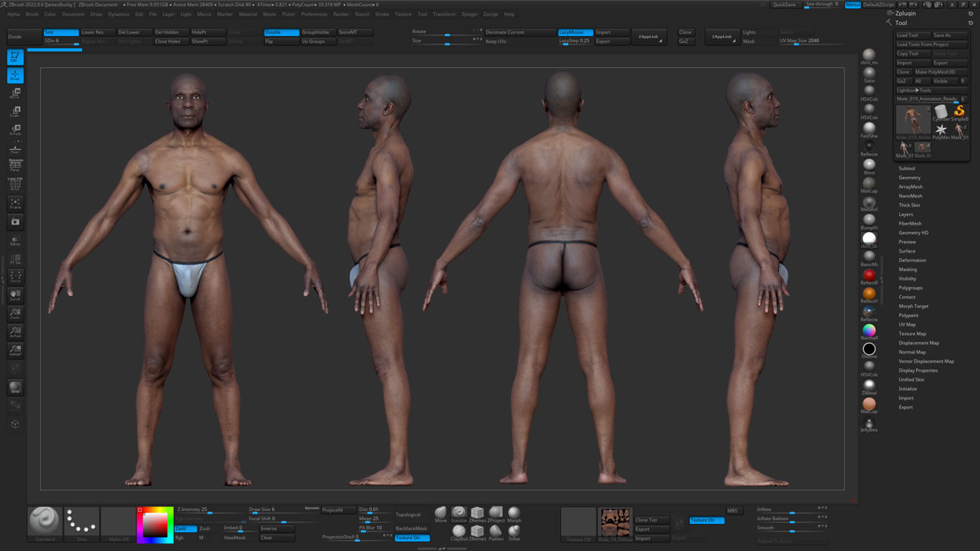
Task: Select the Morph brush icon
Action: [x=514, y=512]
